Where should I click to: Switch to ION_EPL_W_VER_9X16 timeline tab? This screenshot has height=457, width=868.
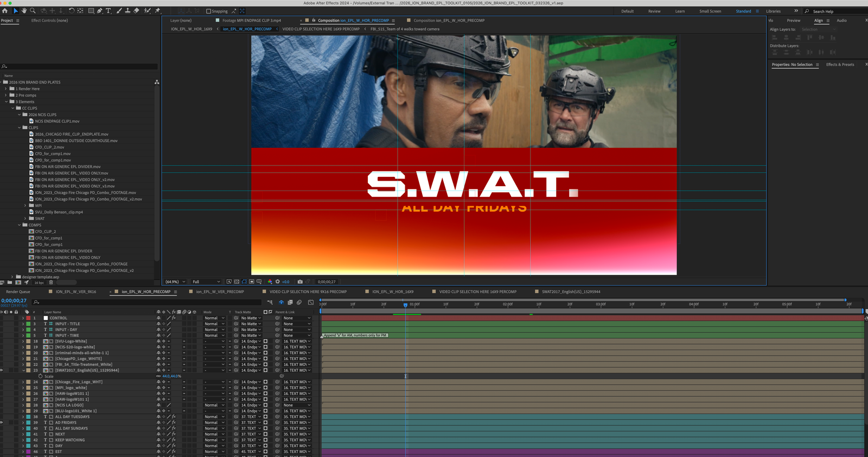(x=75, y=292)
